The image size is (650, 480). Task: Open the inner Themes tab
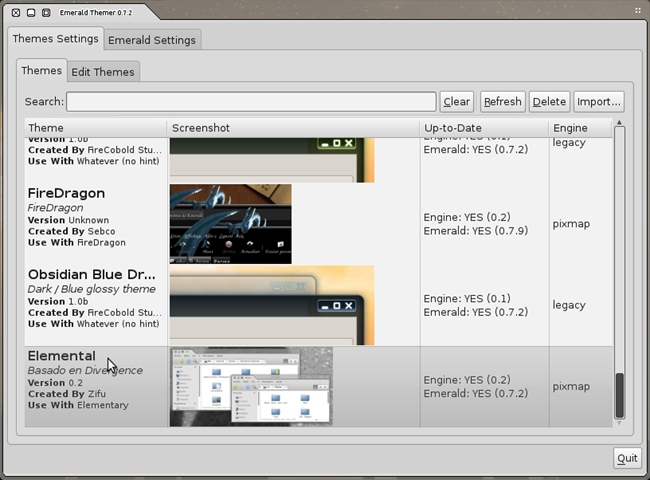(x=42, y=71)
